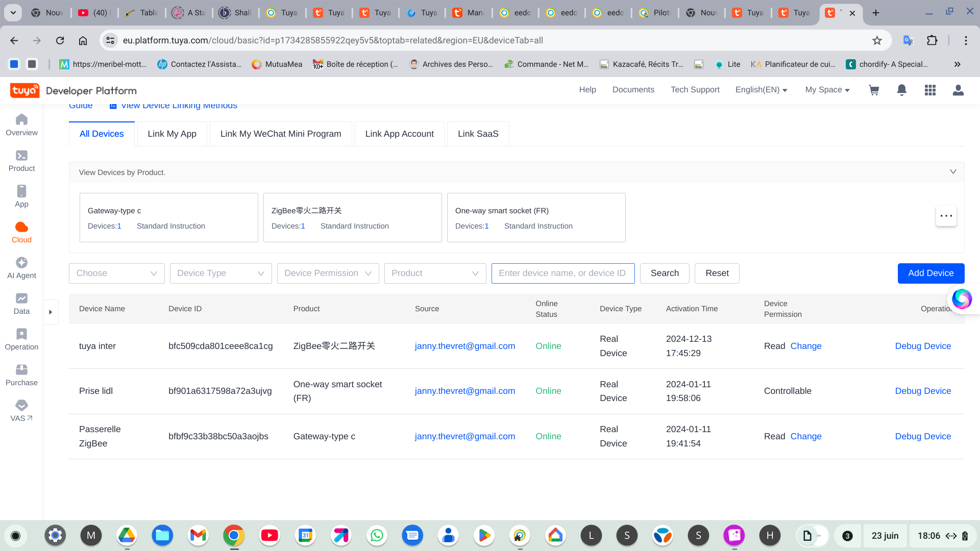Open the floating AI assistant bubble
The image size is (980, 551).
pyautogui.click(x=962, y=299)
